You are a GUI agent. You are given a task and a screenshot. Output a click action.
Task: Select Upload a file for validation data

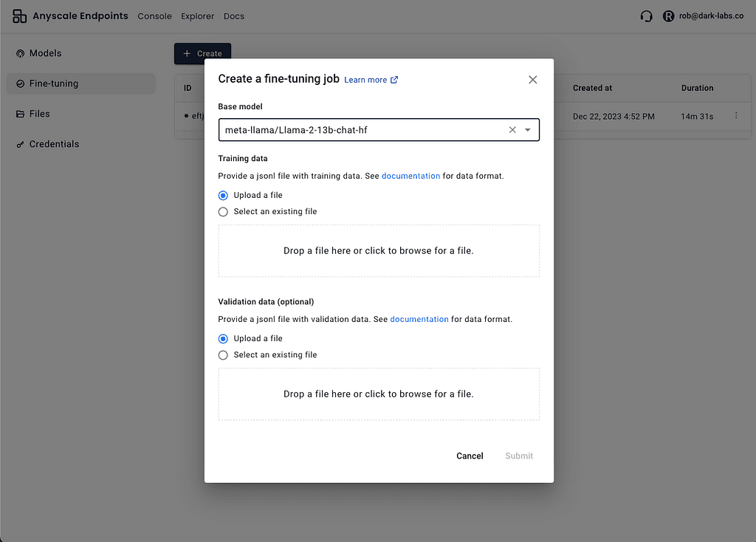point(223,338)
